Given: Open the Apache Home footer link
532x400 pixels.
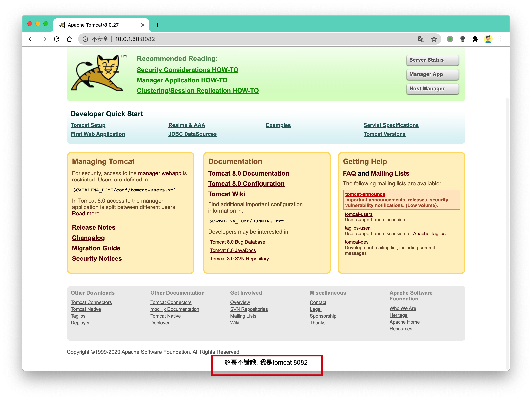Looking at the screenshot, I should pyautogui.click(x=404, y=322).
